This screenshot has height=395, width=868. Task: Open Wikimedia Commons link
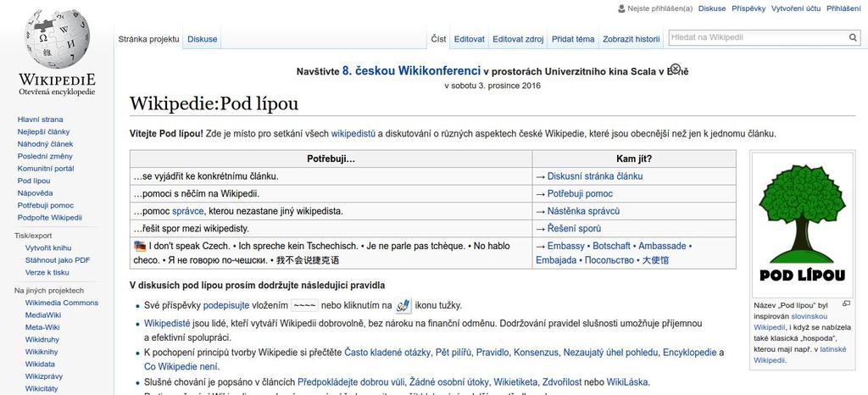[x=61, y=303]
